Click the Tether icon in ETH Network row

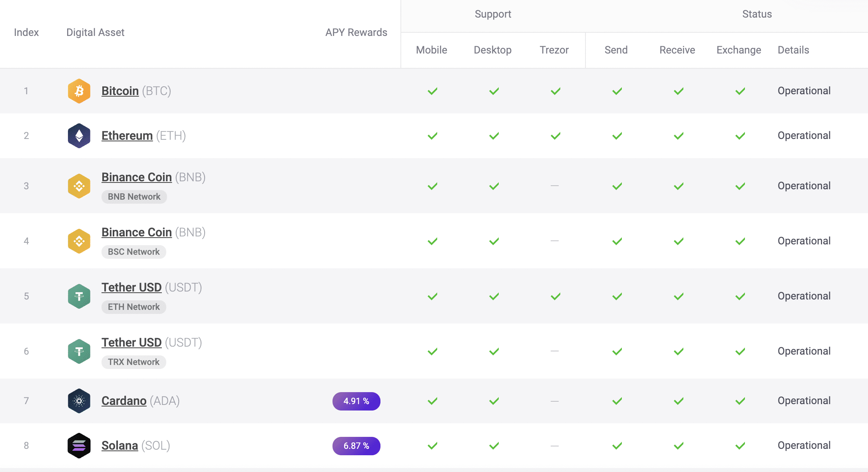[x=79, y=296]
